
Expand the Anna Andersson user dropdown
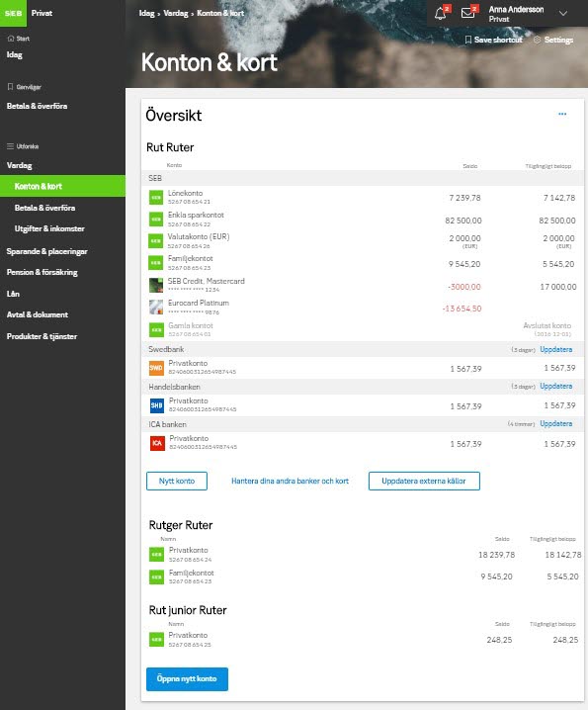(563, 13)
